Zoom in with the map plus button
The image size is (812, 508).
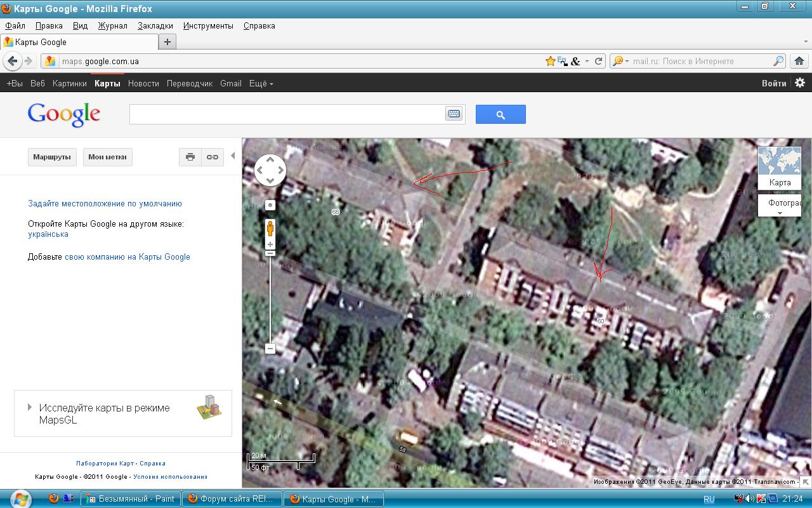click(x=270, y=244)
